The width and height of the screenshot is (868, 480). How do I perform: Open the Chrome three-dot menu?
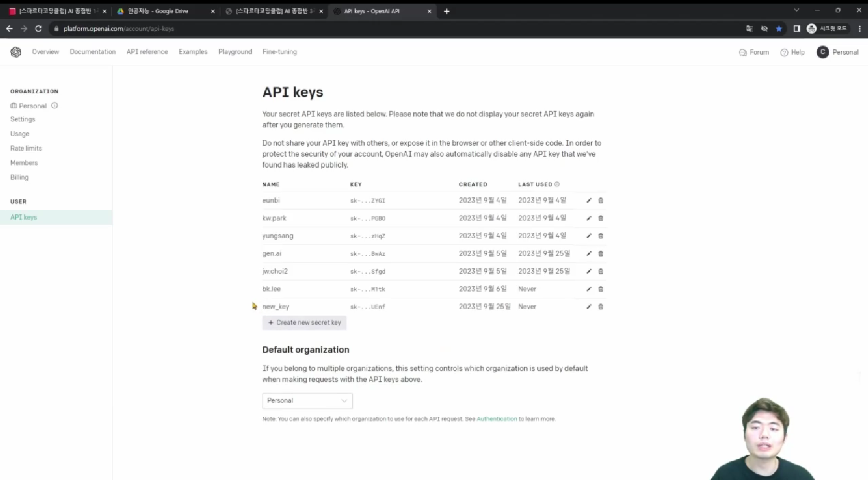tap(859, 28)
